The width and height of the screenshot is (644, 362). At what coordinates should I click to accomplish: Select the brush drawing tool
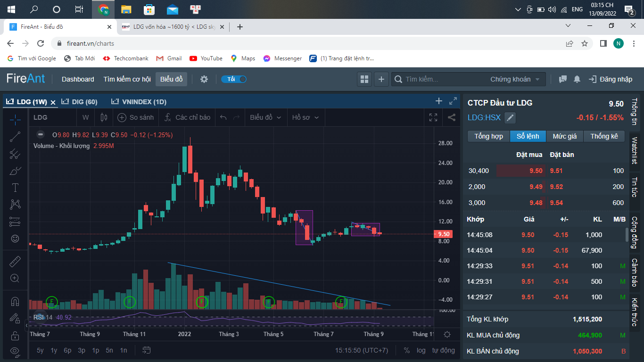click(x=15, y=171)
